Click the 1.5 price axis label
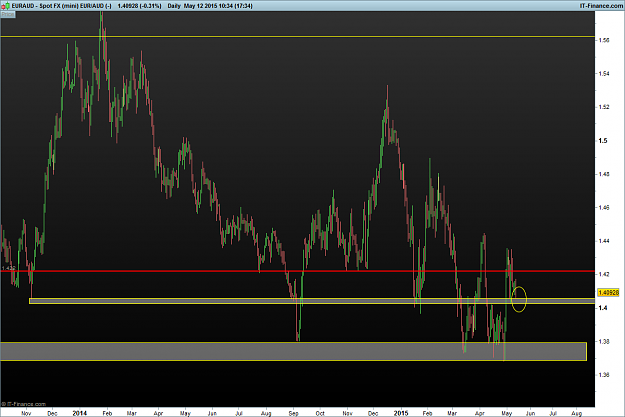Viewport: 625px width, 417px height. (x=603, y=141)
